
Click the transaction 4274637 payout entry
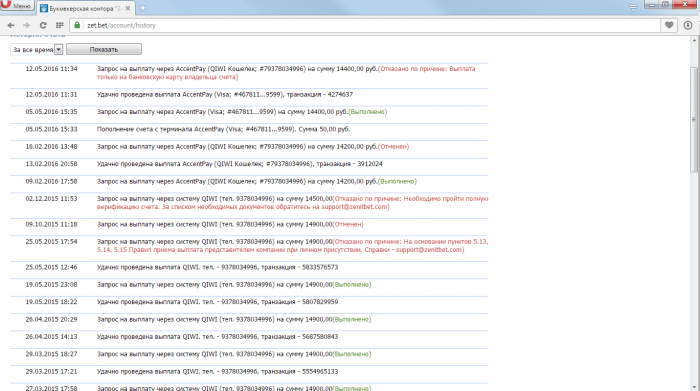pyautogui.click(x=225, y=95)
